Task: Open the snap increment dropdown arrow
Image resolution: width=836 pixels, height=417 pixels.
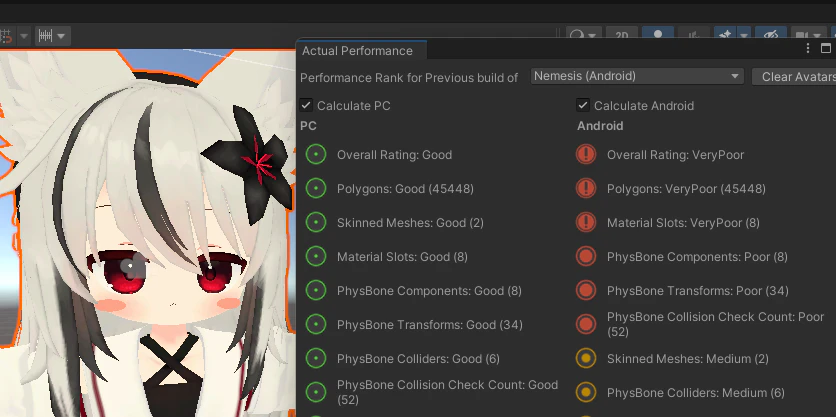Action: 61,36
